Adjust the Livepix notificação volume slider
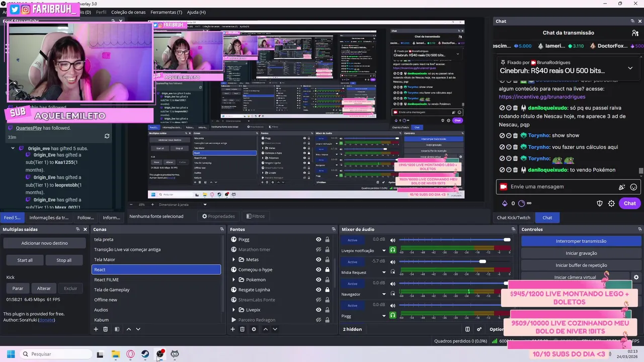 pos(455,239)
